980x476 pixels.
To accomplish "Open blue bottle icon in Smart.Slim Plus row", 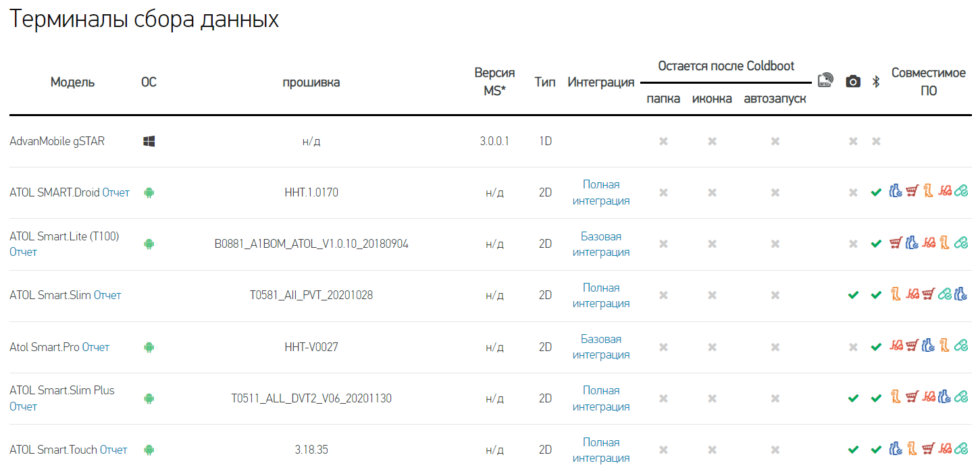I will click(945, 398).
